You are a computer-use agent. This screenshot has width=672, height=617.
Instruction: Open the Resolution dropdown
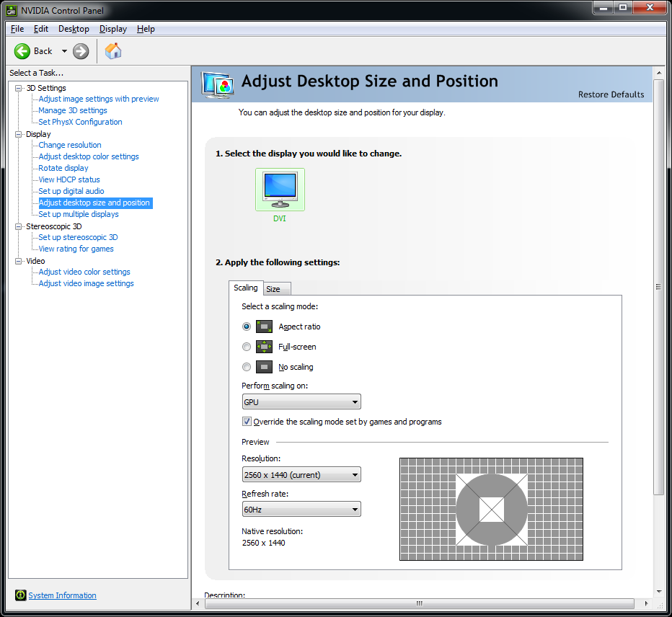(x=301, y=475)
